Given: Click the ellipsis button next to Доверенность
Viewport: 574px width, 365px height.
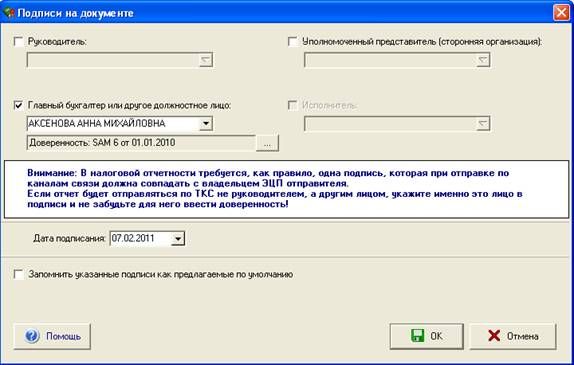Looking at the screenshot, I should pyautogui.click(x=268, y=143).
